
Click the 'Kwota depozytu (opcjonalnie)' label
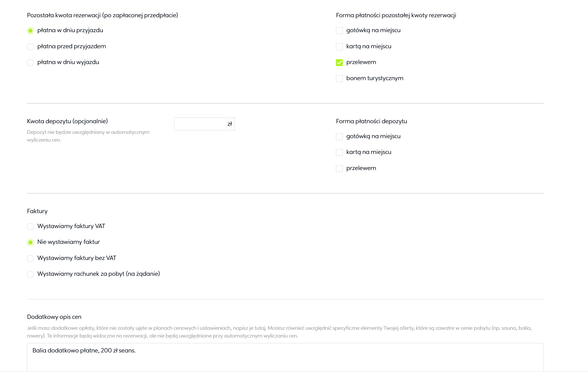pyautogui.click(x=67, y=121)
